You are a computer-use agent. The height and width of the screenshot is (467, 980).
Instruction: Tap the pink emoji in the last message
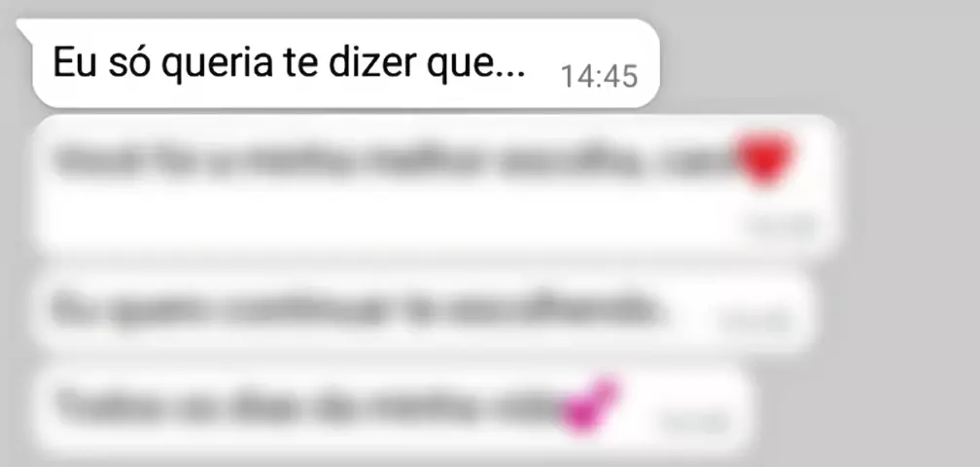pos(587,406)
